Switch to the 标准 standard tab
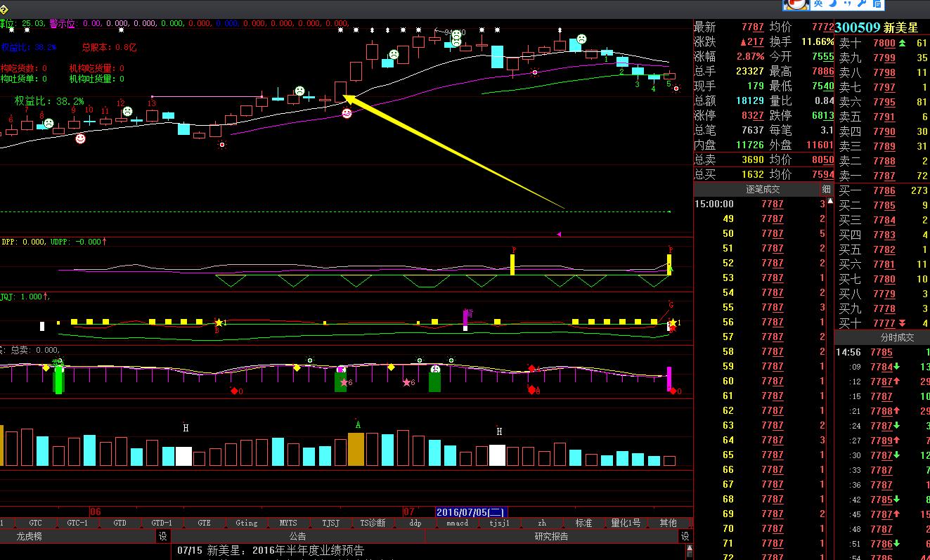The image size is (930, 560). (583, 523)
